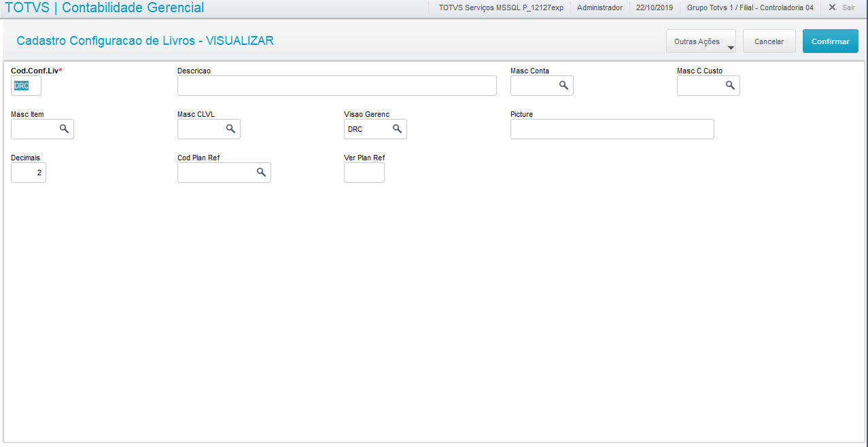Click Cadastro Configuracao de Livros heading
The width and height of the screenshot is (868, 447).
145,41
